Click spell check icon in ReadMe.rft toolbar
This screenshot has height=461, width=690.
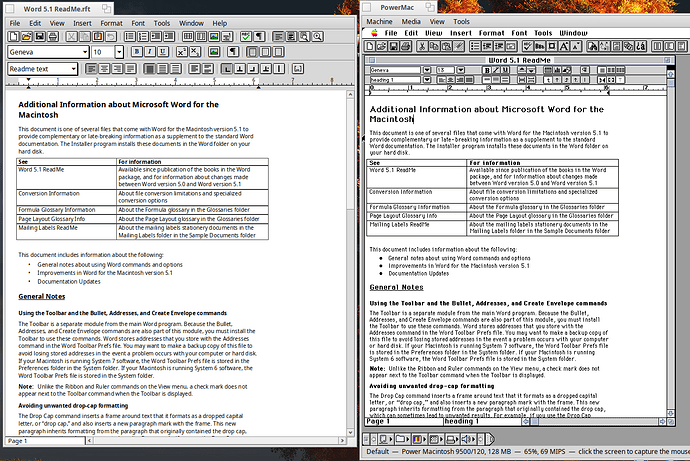point(246,37)
